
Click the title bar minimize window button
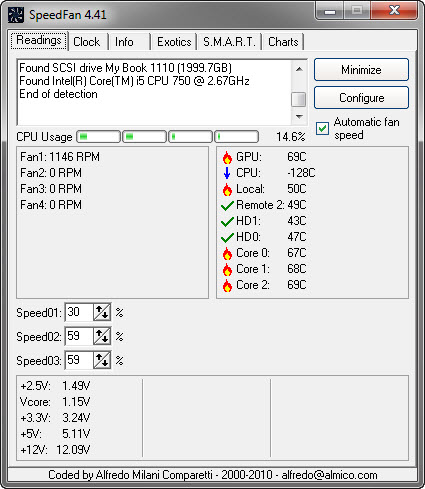pos(330,11)
